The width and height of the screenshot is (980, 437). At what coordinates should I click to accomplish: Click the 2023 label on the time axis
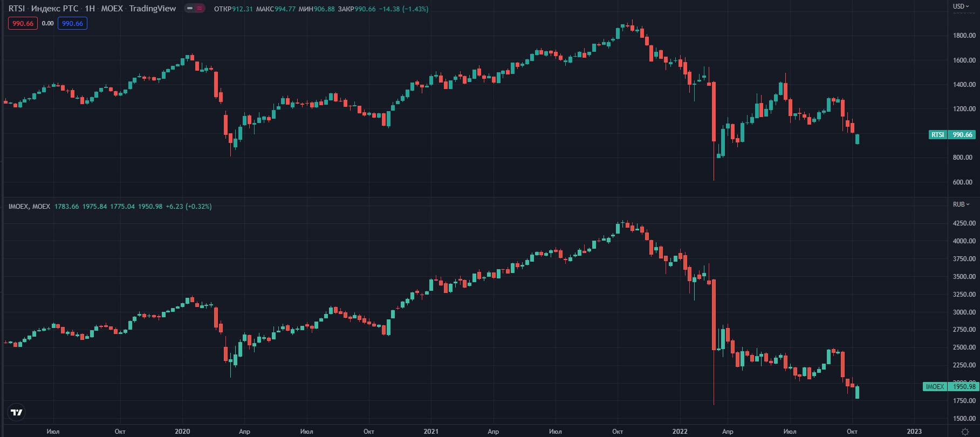click(914, 432)
